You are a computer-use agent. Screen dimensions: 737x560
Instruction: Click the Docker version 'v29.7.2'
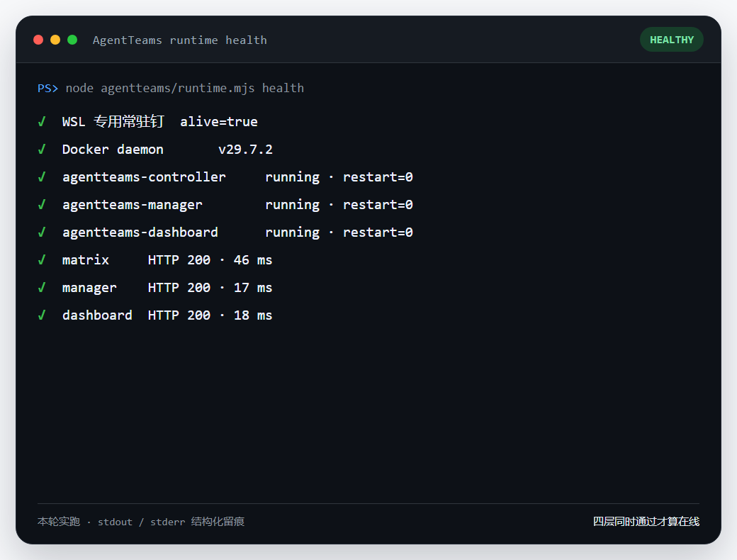[245, 150]
